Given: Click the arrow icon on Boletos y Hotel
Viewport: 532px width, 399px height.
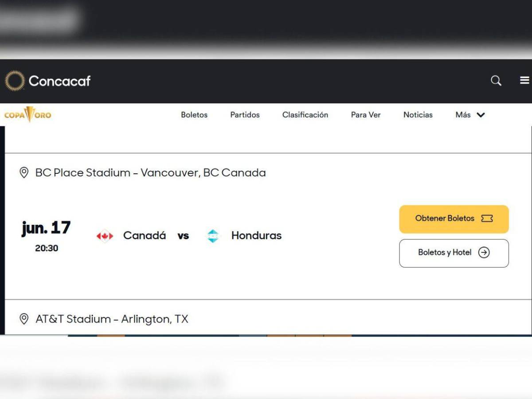Looking at the screenshot, I should coord(484,253).
